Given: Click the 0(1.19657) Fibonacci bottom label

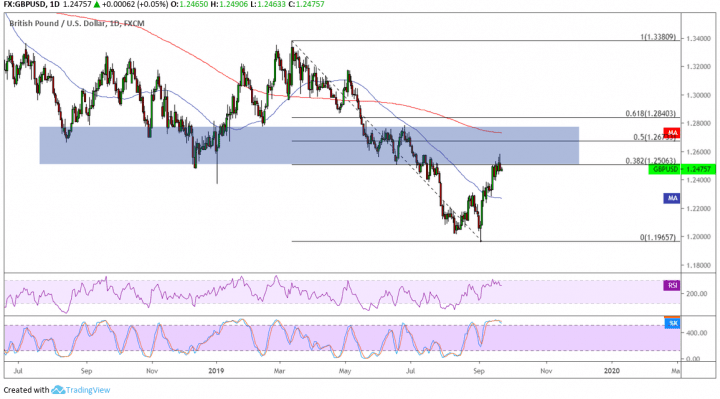Looking at the screenshot, I should (x=658, y=237).
